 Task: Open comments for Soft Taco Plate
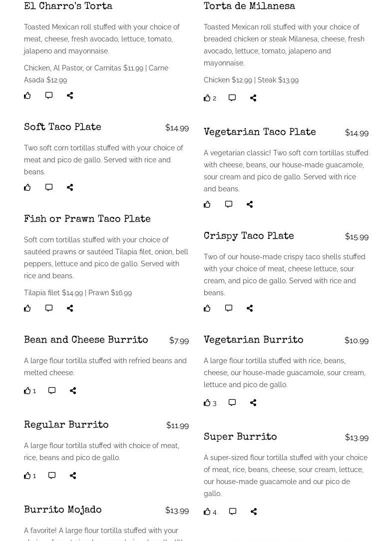(49, 187)
